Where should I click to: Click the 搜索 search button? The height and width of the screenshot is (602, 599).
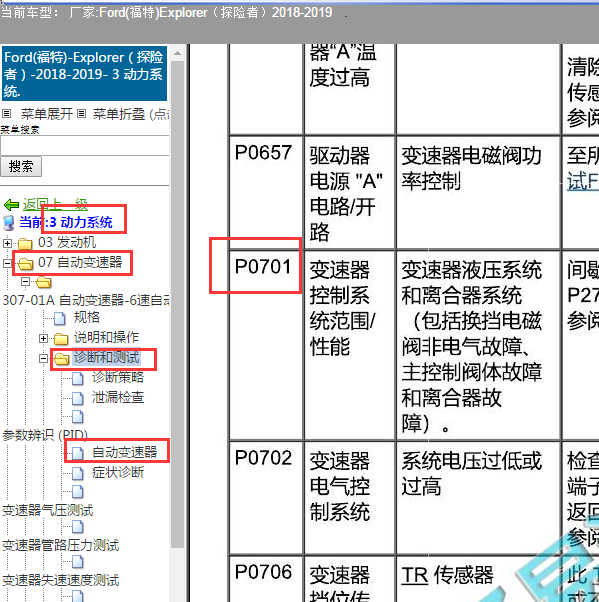click(x=21, y=167)
